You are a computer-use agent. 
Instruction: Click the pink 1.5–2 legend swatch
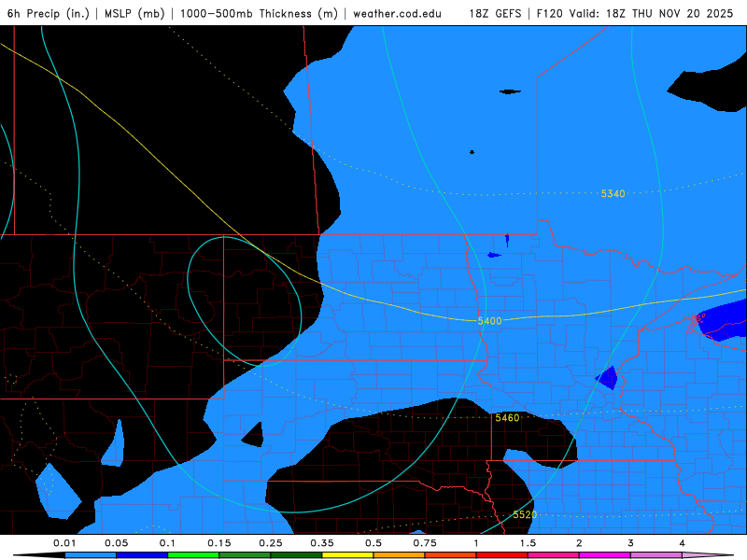tap(554, 555)
